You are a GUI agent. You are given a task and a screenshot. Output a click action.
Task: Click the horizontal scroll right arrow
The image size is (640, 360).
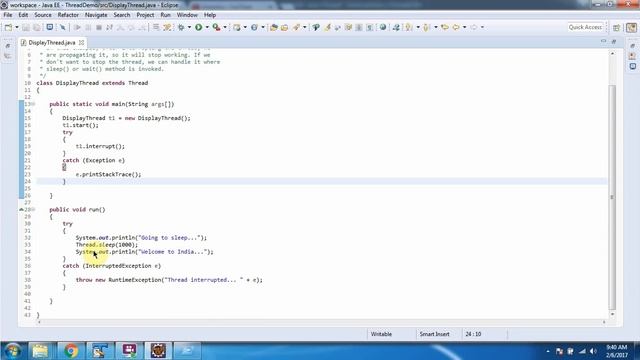point(604,322)
